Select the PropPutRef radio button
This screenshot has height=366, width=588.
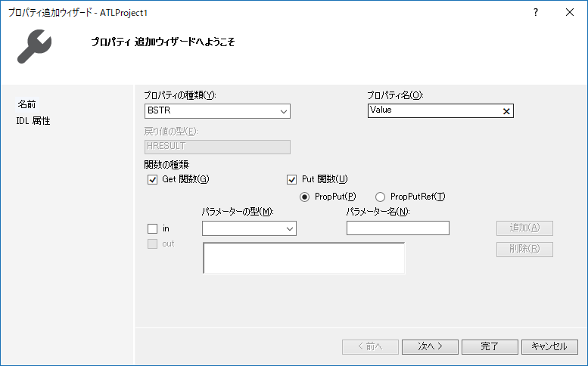380,197
